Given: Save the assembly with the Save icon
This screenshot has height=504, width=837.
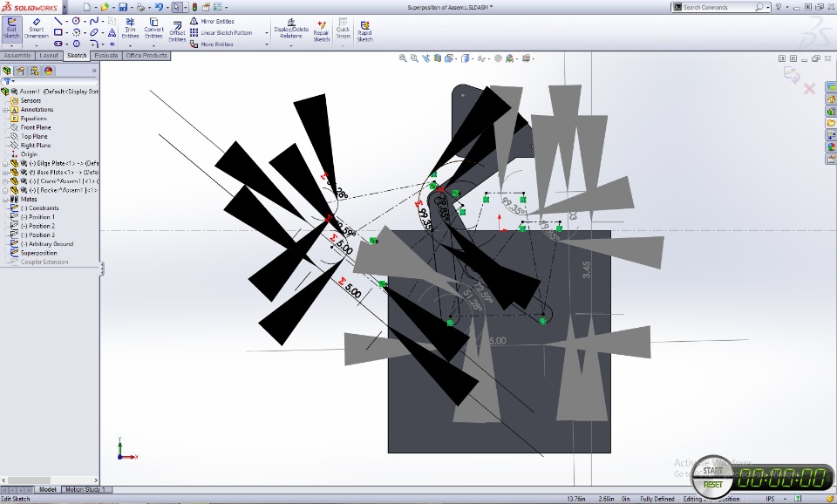Looking at the screenshot, I should [123, 7].
